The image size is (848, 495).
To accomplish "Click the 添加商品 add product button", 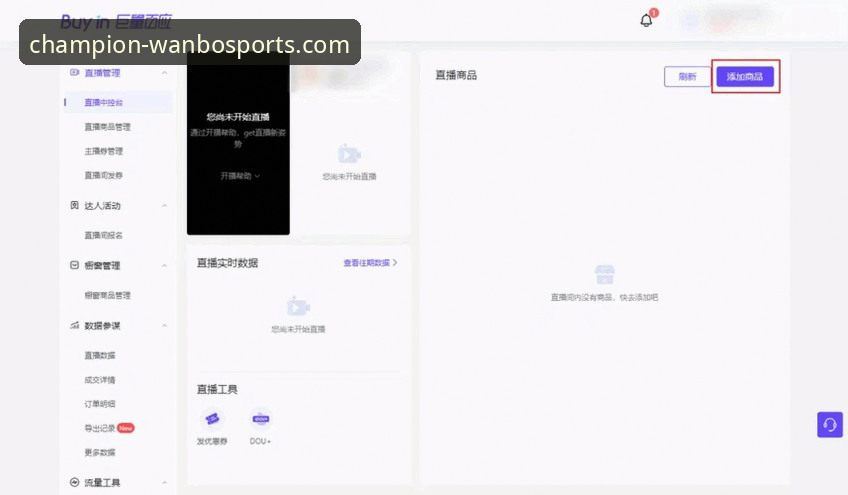I will (x=745, y=76).
